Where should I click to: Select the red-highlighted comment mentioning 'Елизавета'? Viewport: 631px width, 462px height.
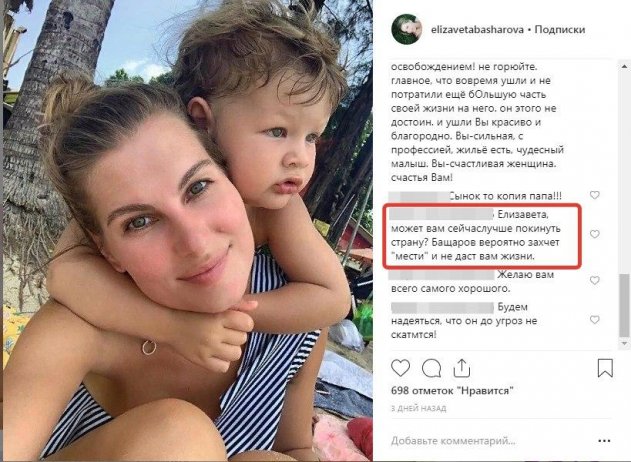click(x=482, y=235)
